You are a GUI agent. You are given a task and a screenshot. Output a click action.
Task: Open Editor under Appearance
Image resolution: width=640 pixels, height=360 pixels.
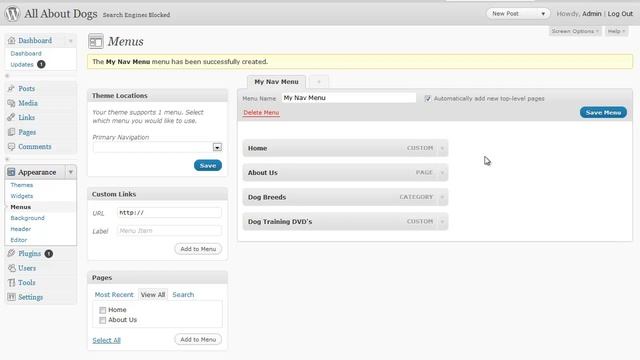click(x=19, y=240)
